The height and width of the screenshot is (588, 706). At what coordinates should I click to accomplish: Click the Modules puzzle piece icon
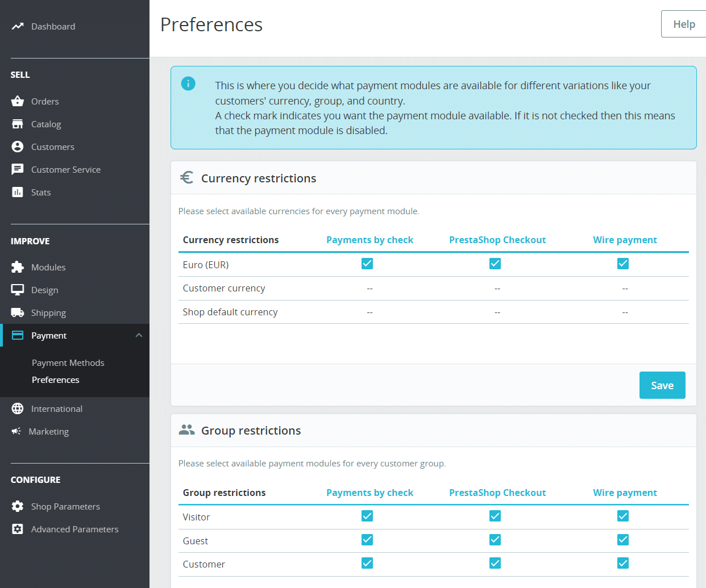tap(18, 267)
